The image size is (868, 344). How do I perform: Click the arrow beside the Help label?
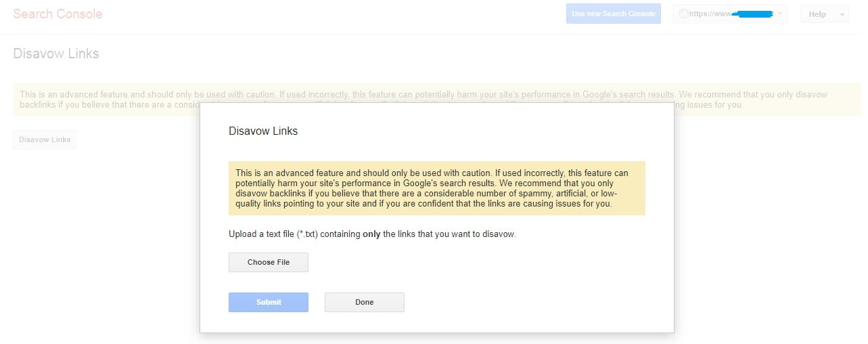coord(842,14)
